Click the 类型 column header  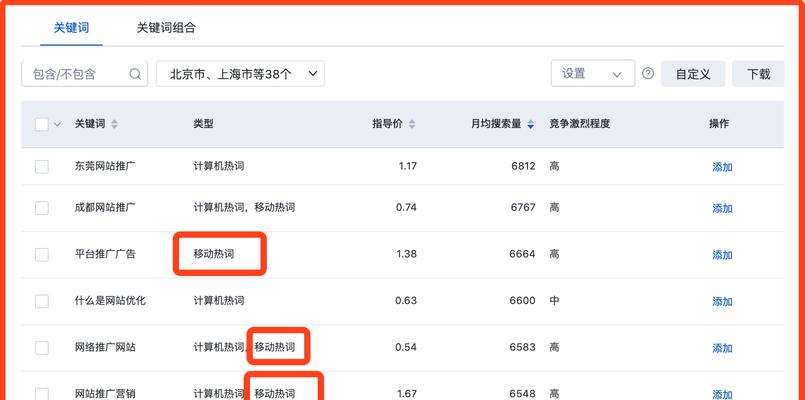pos(203,124)
